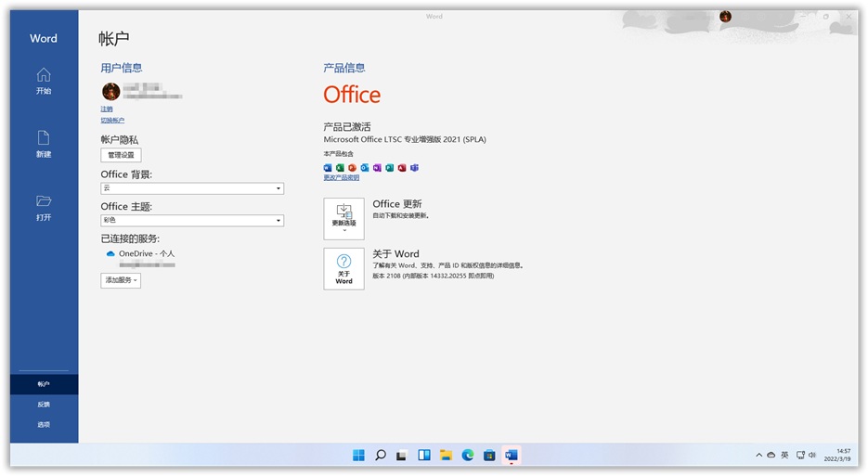Click the 关于 Word button
This screenshot has height=476, width=868.
(343, 269)
